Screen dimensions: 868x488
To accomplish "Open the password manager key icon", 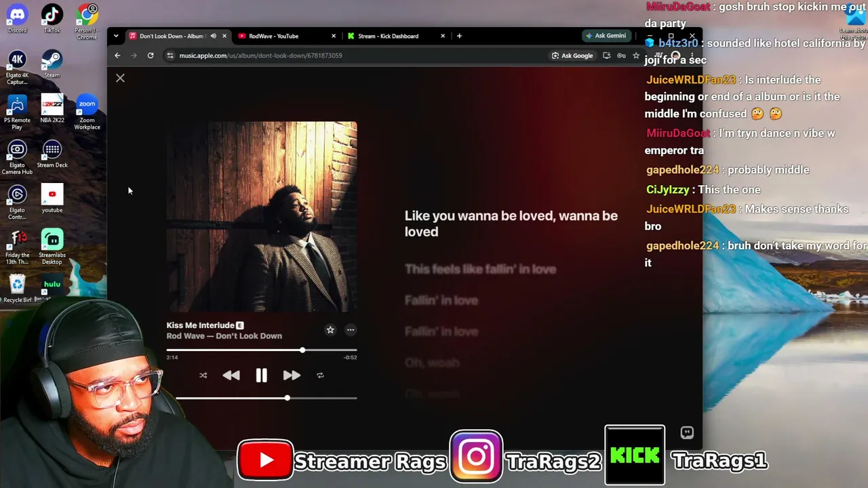I will 621,56.
